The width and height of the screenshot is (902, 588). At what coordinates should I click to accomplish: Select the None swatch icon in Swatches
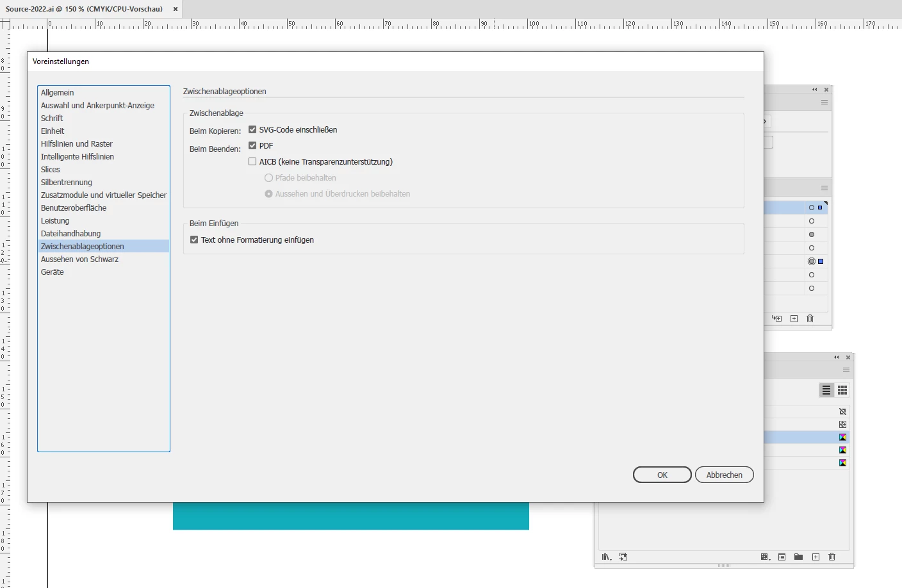click(842, 411)
